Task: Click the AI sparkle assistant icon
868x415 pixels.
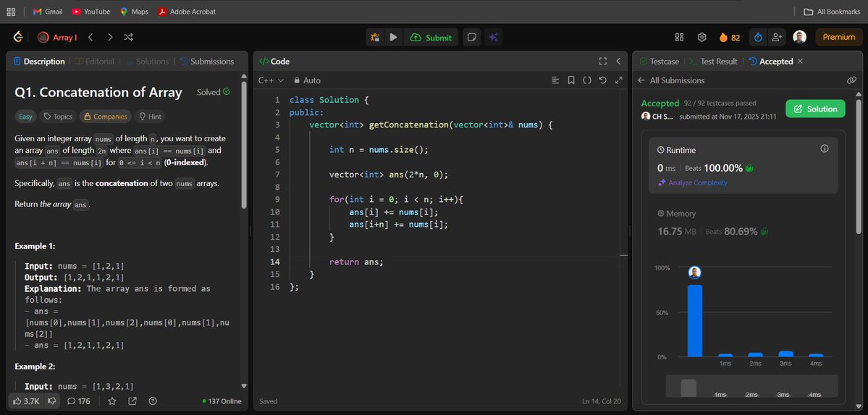Action: [x=493, y=37]
